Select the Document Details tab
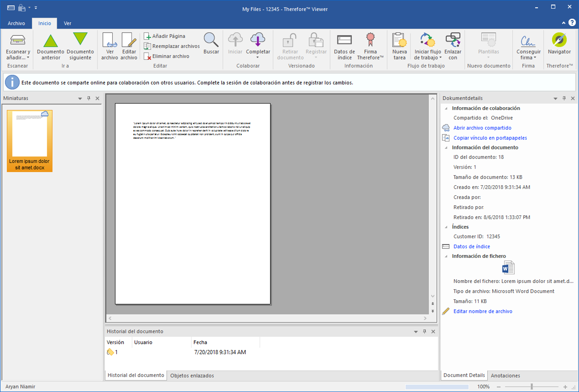The height and width of the screenshot is (392, 579). coord(464,375)
